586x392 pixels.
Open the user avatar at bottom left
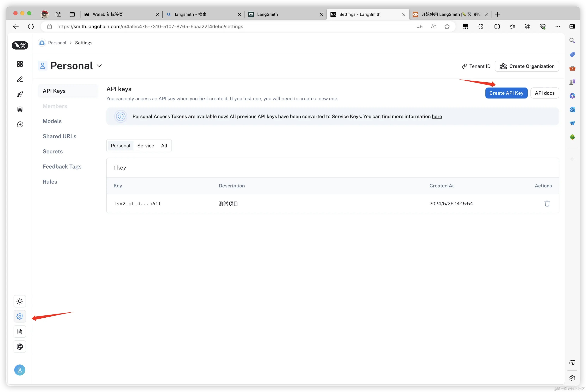click(20, 370)
